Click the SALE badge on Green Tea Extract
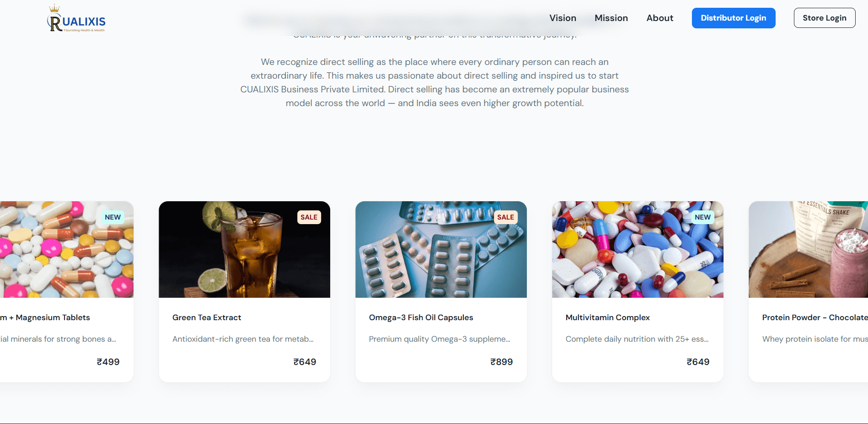Screen dimensions: 868x424 coord(309,217)
